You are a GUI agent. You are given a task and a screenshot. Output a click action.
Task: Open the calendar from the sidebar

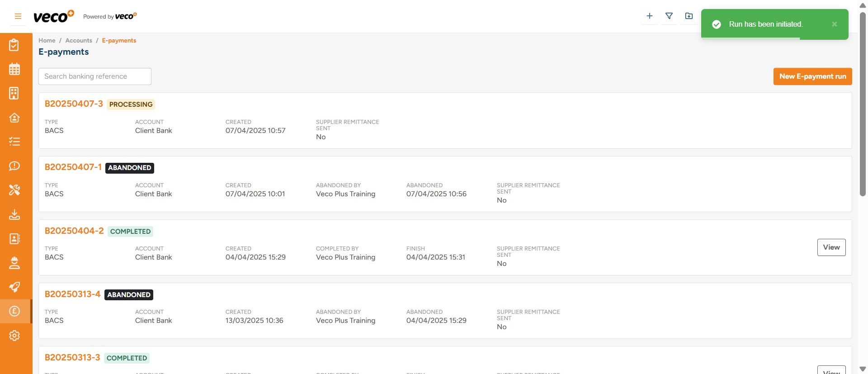tap(14, 69)
